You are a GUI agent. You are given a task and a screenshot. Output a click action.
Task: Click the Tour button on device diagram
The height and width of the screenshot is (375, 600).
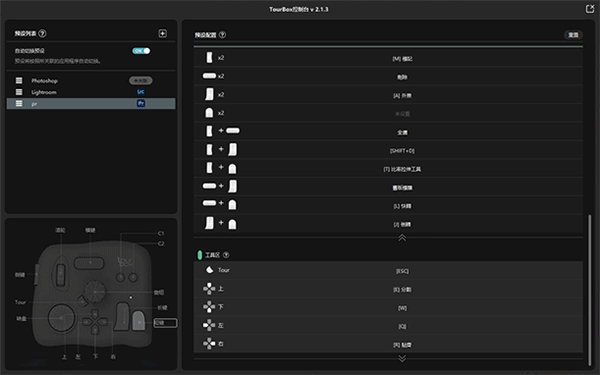click(82, 301)
